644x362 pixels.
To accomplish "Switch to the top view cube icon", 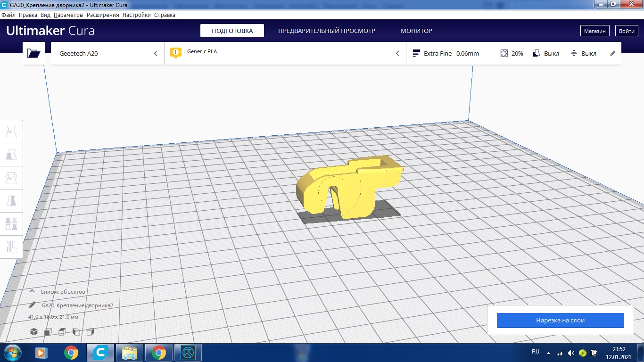I will tap(62, 331).
